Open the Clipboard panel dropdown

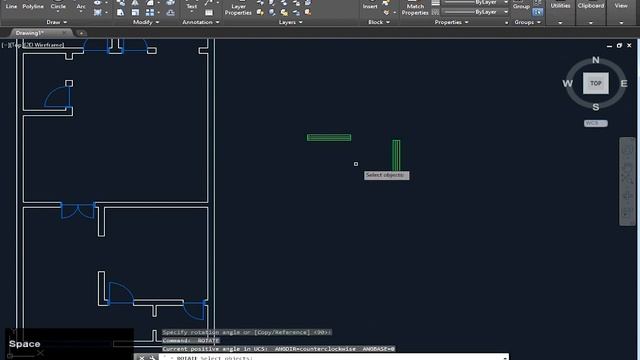point(591,23)
